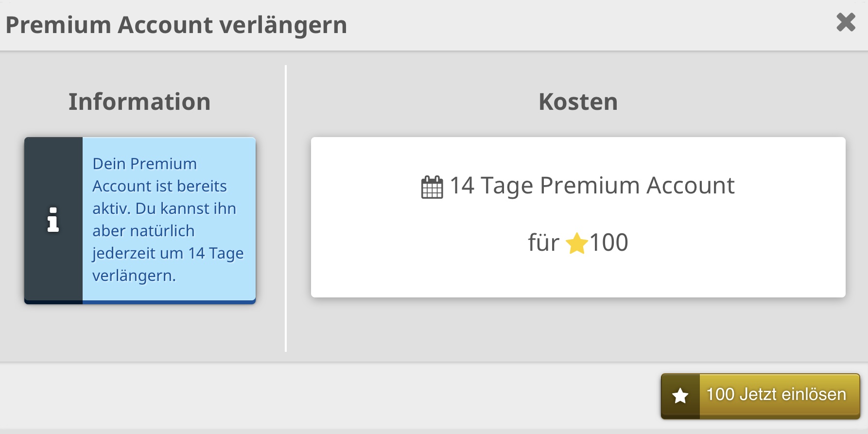
Task: Click the vertical divider between sections
Action: coord(286,208)
